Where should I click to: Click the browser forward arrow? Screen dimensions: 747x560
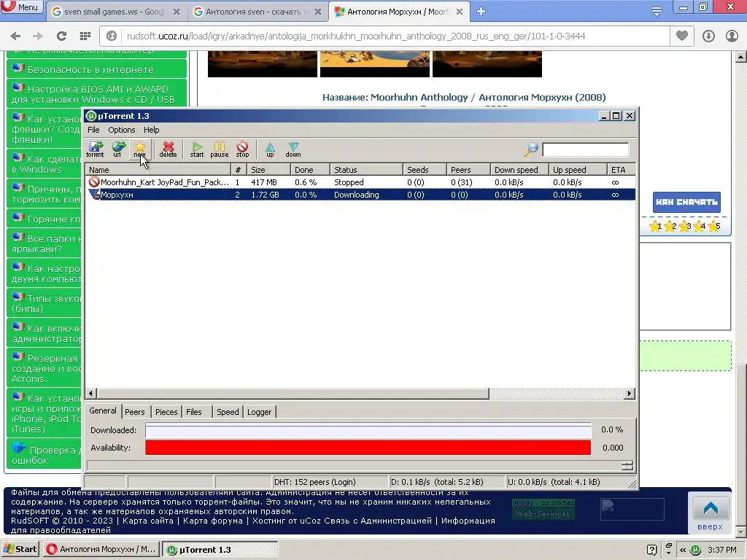(x=37, y=36)
